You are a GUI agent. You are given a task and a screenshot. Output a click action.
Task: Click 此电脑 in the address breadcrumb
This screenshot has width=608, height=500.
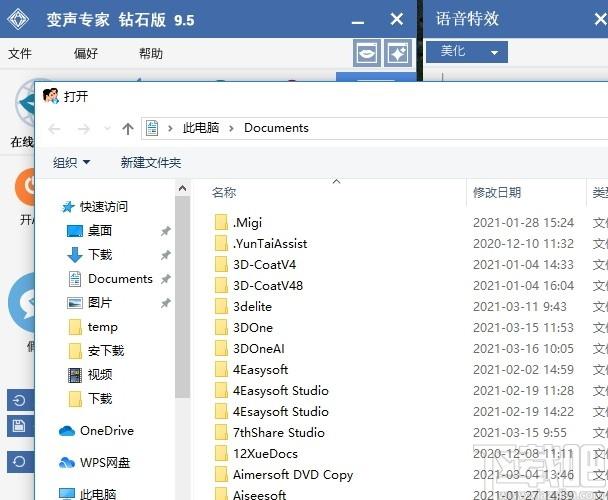(201, 128)
